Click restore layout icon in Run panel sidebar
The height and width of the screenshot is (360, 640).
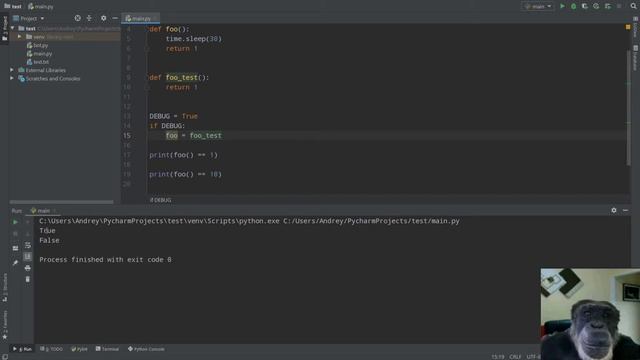pyautogui.click(x=15, y=248)
